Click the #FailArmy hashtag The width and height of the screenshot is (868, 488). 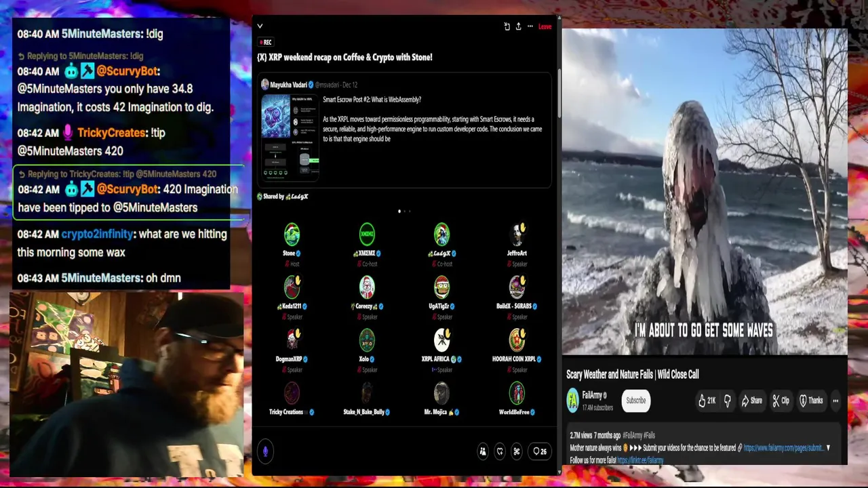(x=632, y=435)
